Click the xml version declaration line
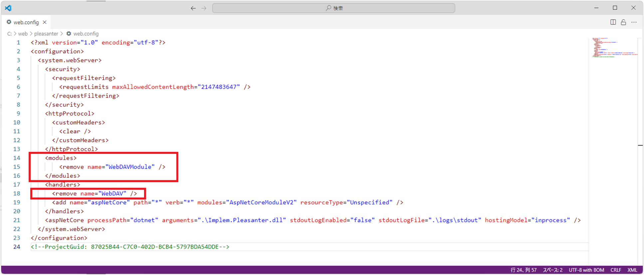644x275 pixels. pos(98,43)
